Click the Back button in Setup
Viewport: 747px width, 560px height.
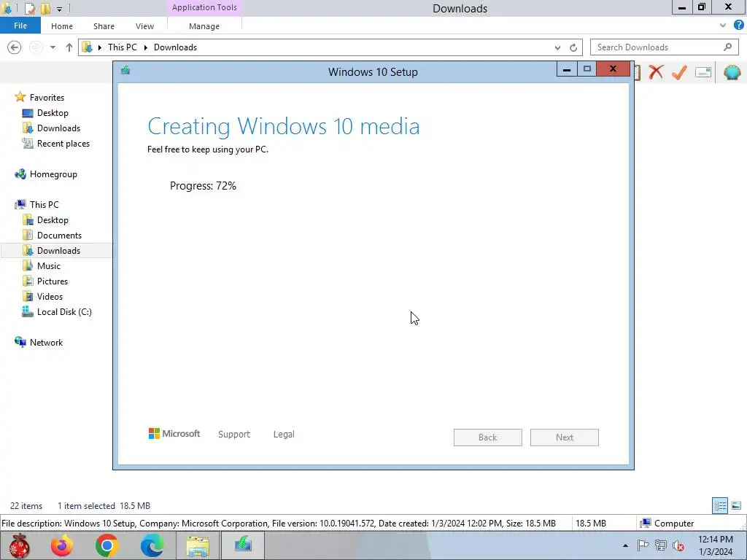pyautogui.click(x=488, y=437)
